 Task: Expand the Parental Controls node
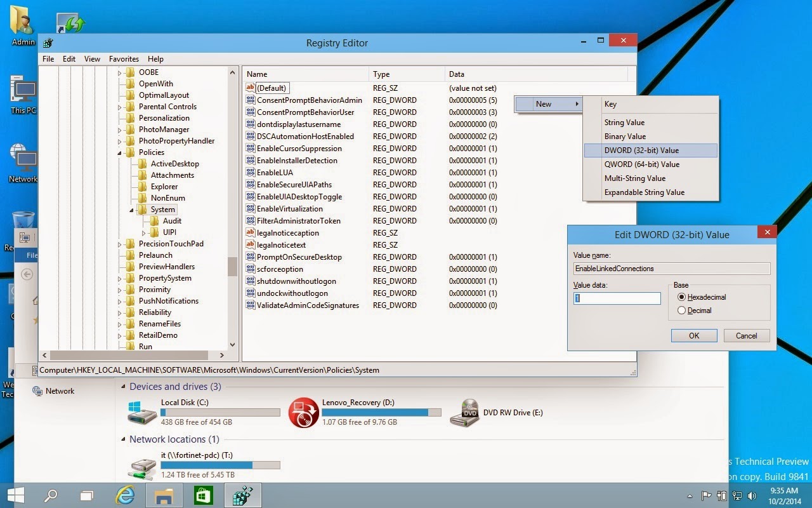120,107
